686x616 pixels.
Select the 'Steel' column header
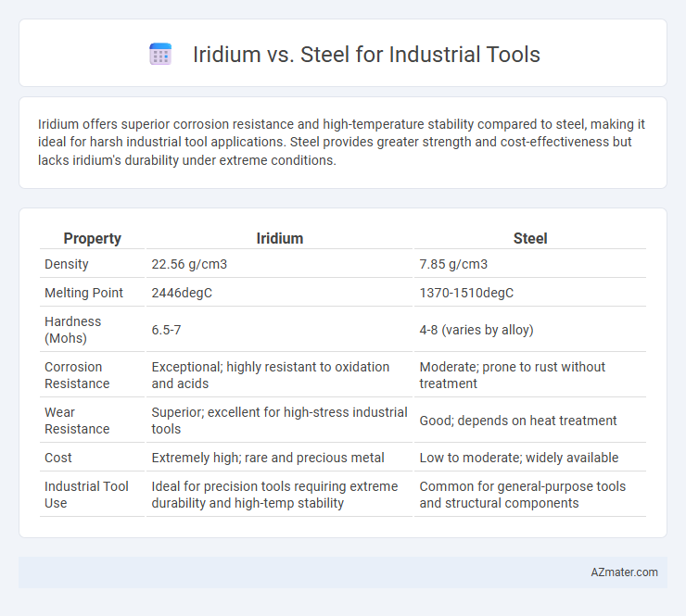tap(530, 238)
